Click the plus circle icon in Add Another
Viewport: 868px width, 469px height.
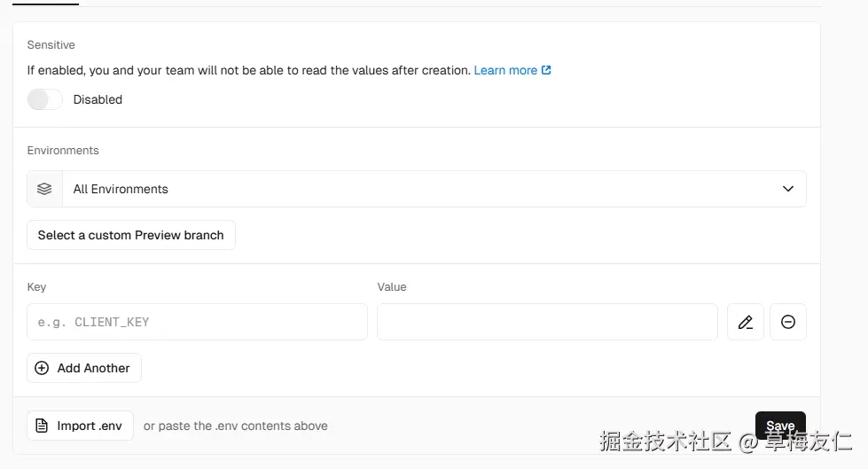(42, 368)
